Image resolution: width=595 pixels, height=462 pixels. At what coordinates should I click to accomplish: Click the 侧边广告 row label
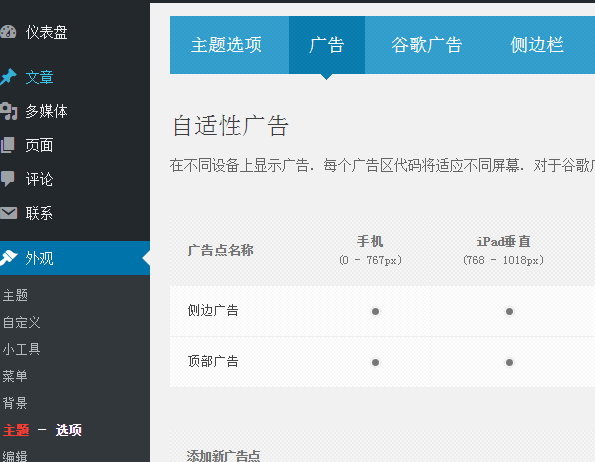click(x=213, y=310)
